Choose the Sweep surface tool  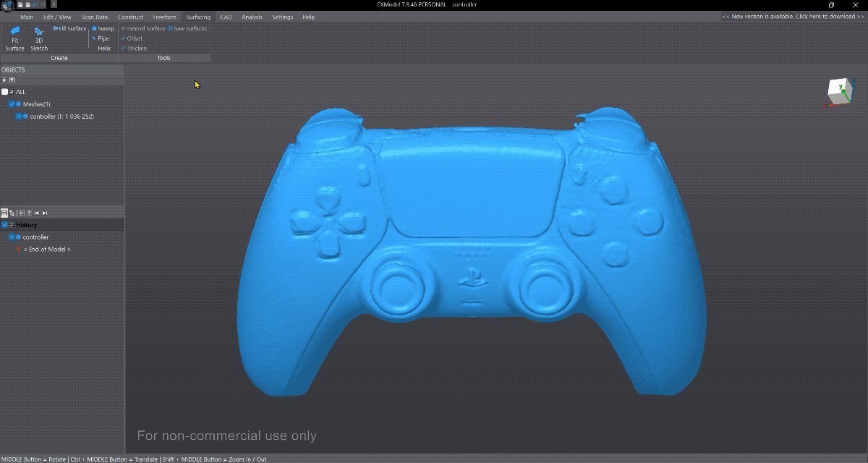point(103,29)
